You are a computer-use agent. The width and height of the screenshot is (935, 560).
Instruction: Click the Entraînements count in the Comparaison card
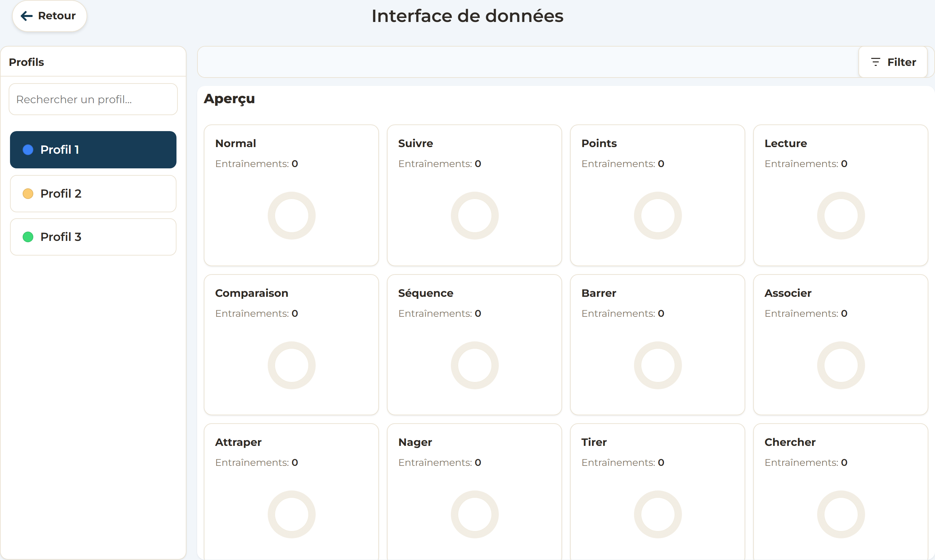point(257,313)
